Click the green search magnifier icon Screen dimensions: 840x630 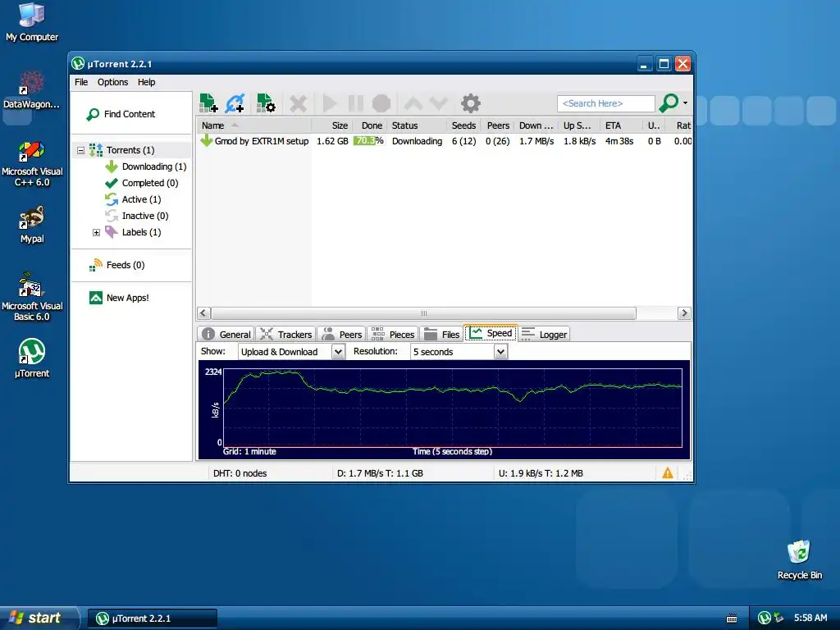click(x=669, y=103)
